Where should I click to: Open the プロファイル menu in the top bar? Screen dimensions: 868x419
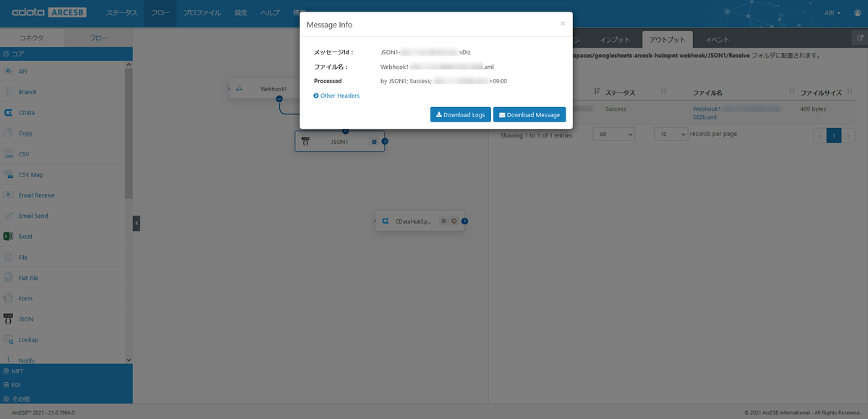(x=203, y=13)
